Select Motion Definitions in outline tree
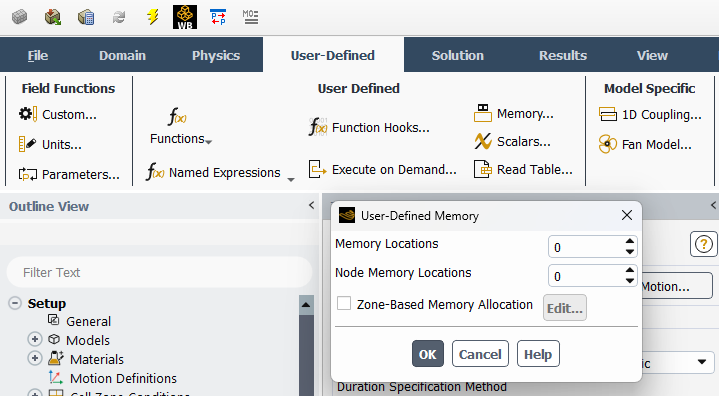The width and height of the screenshot is (719, 396). click(123, 378)
